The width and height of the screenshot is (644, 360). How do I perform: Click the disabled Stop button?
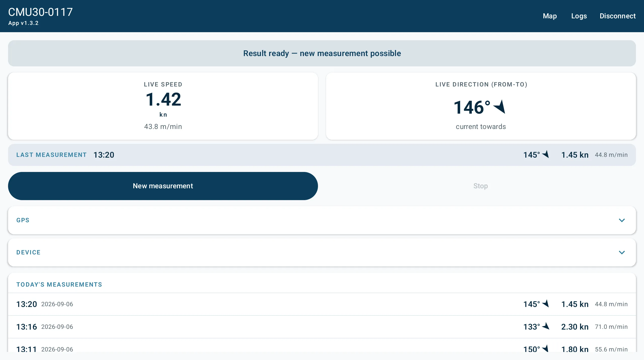[x=481, y=186]
